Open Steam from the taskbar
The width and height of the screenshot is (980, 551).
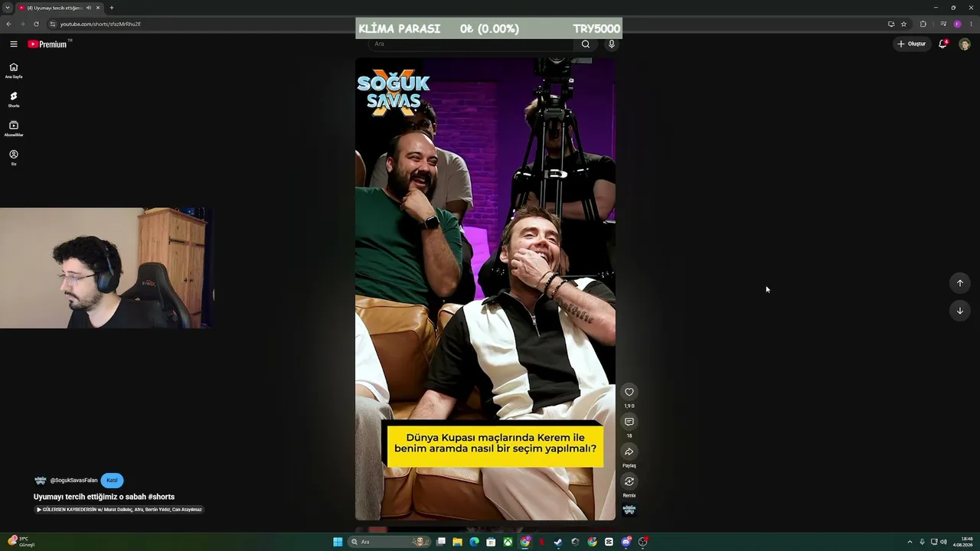(x=558, y=542)
